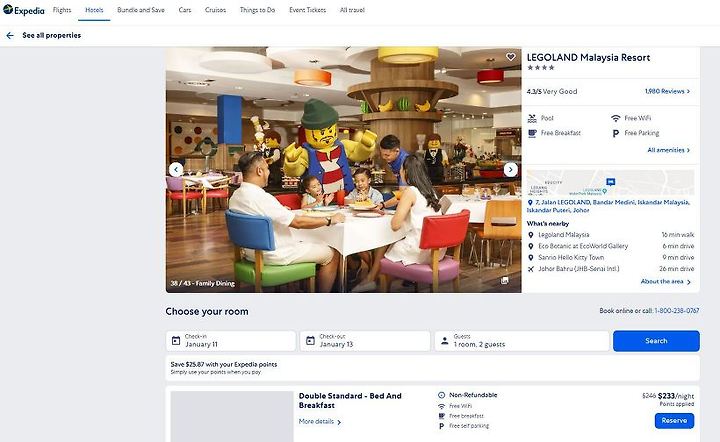Open the 1,980 Reviews link
The height and width of the screenshot is (442, 720).
coord(667,91)
